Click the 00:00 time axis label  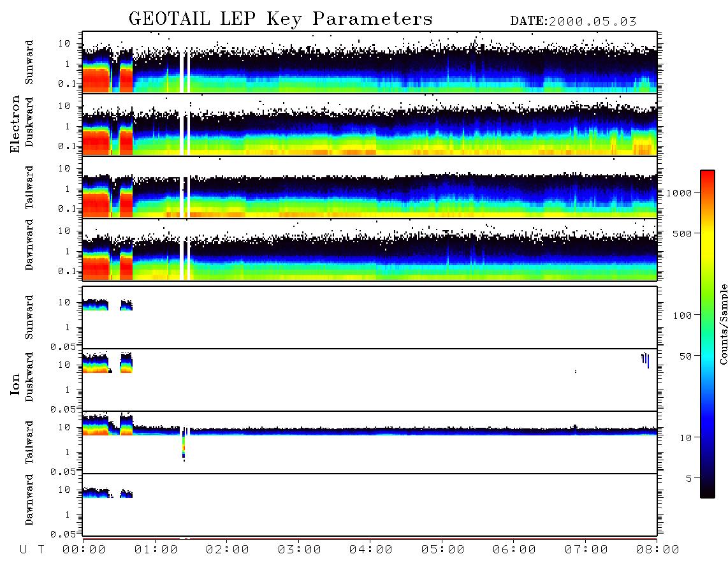click(84, 550)
